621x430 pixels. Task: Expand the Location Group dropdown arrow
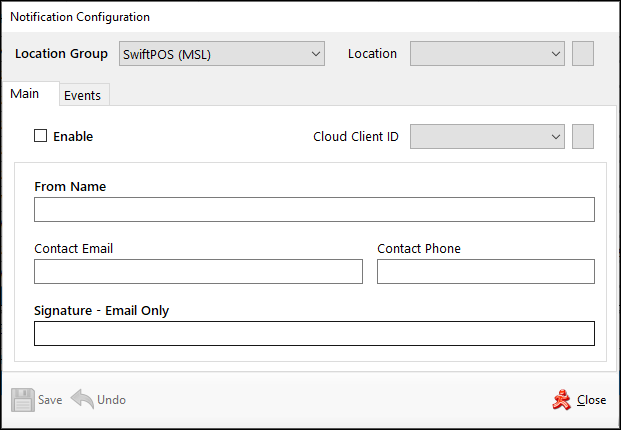click(315, 54)
